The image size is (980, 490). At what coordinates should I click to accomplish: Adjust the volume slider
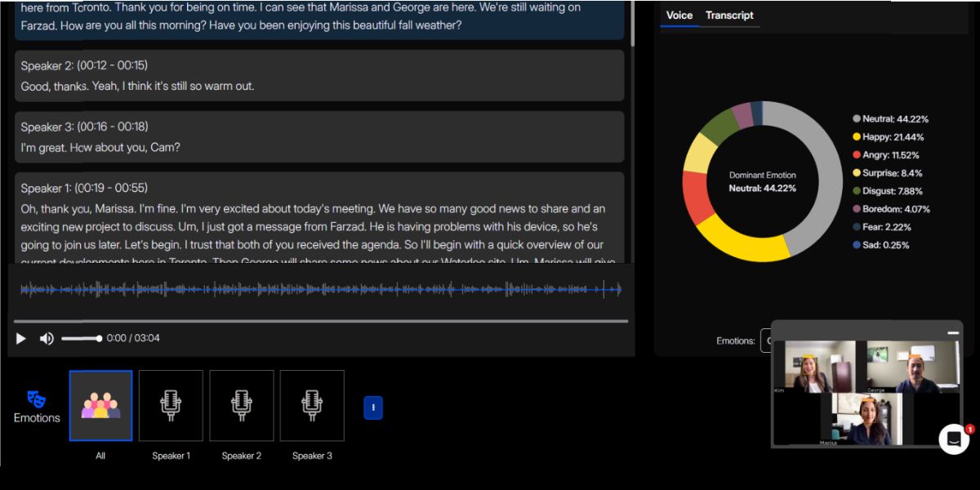point(82,338)
